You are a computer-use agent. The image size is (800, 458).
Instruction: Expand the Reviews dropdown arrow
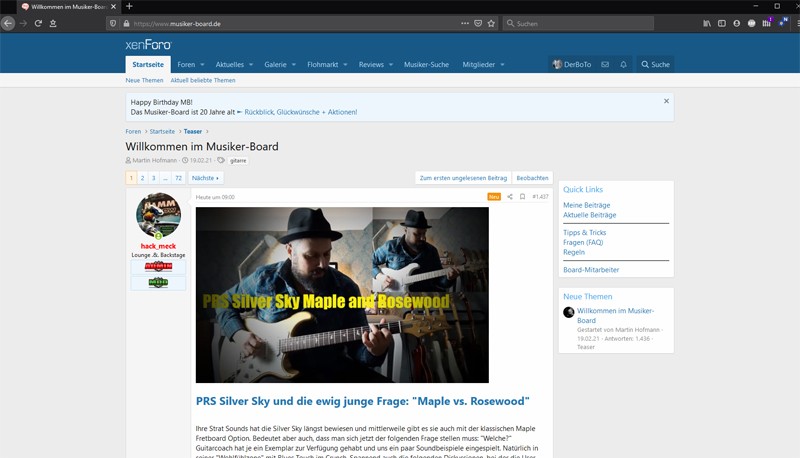click(391, 65)
